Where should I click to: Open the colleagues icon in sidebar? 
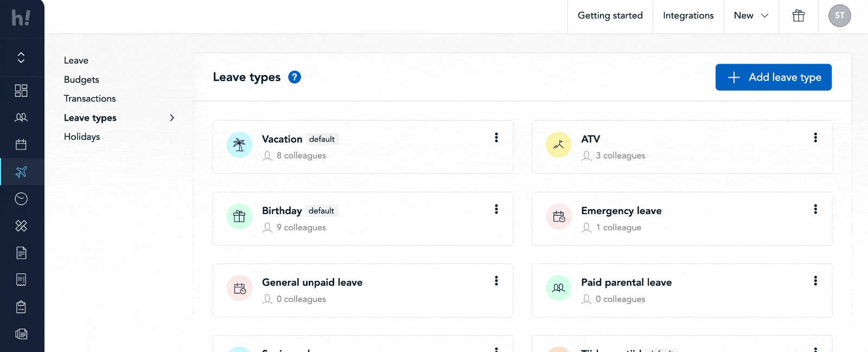[21, 117]
